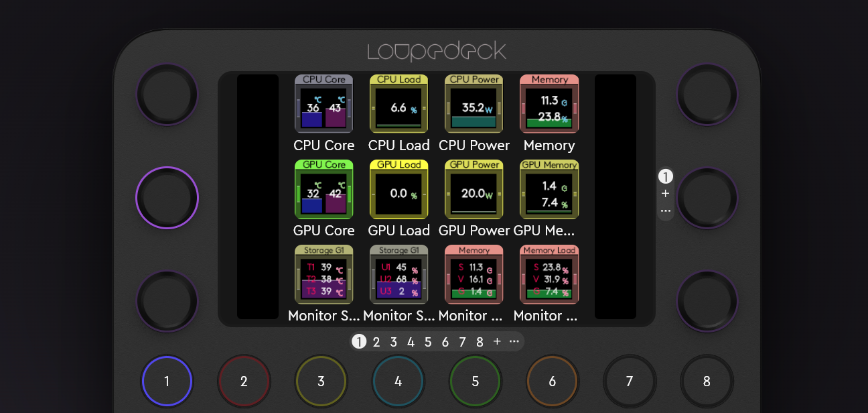
Task: Select the GPU Memory tile
Action: (x=549, y=189)
